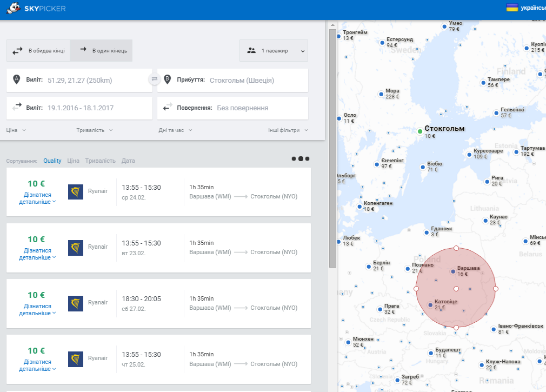Select the round trip option

38,50
